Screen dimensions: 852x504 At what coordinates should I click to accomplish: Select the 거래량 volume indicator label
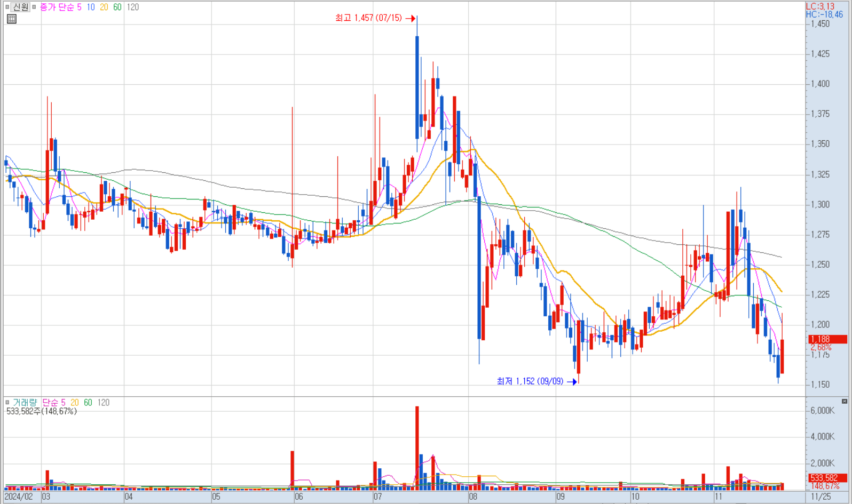[25, 402]
